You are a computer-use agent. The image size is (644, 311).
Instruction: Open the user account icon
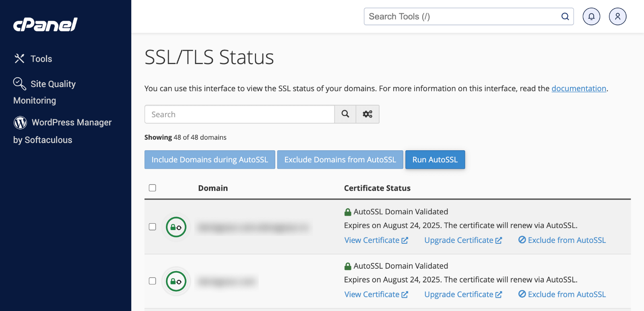click(x=617, y=17)
